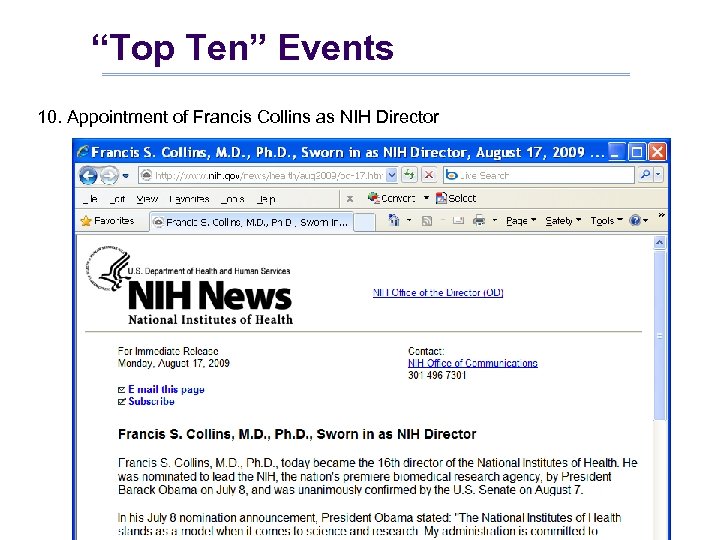Open the Help menu
Viewport: 720px width, 540px height.
coord(266,199)
